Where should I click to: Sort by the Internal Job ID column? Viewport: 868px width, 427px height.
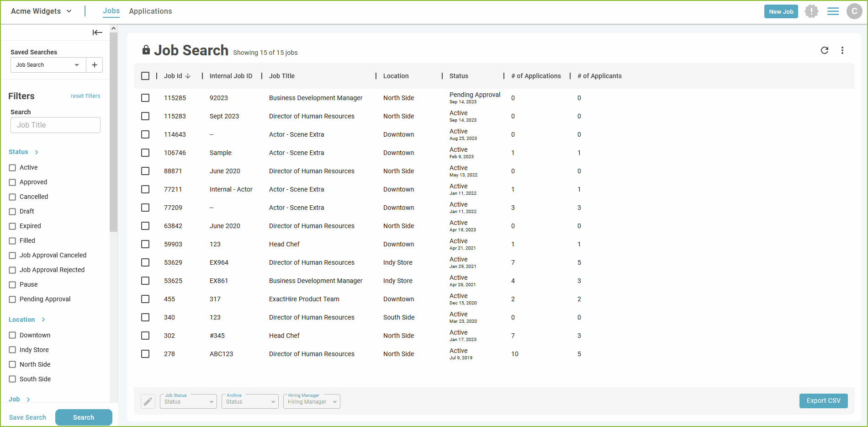(231, 76)
